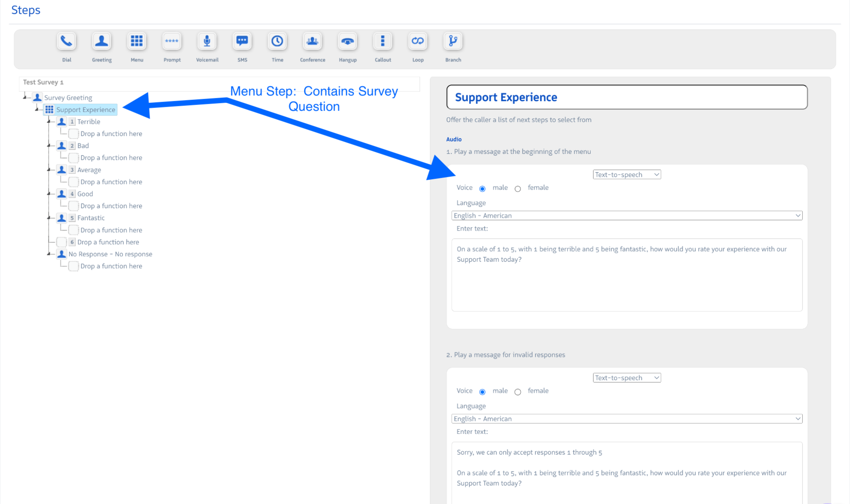850x504 pixels.
Task: Select male voice for beginning message
Action: [x=482, y=189]
